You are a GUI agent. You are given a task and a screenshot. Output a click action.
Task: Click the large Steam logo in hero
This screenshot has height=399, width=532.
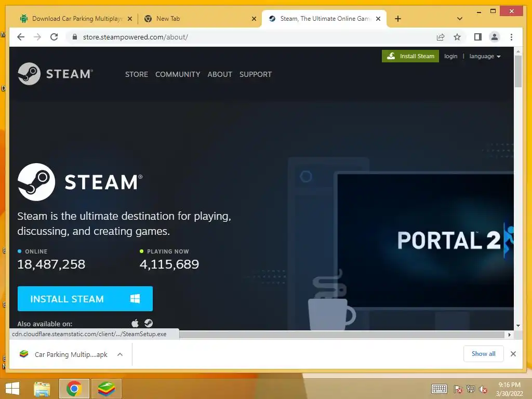(80, 182)
